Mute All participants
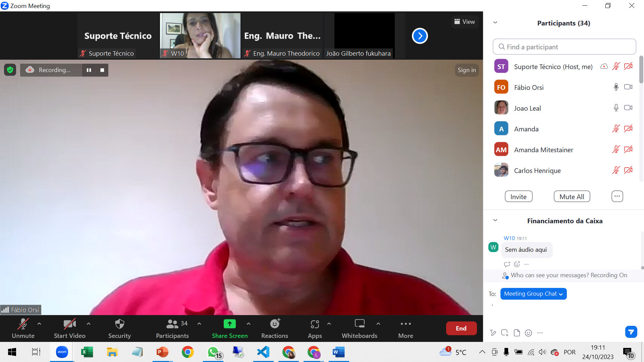Screen dimensions: 644x362 pyautogui.click(x=572, y=197)
